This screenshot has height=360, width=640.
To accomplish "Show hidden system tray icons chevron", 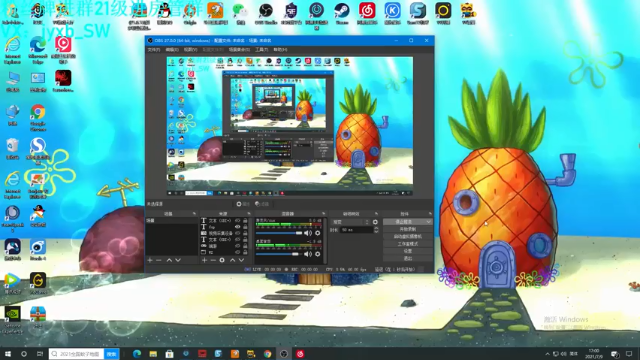I will pos(547,354).
